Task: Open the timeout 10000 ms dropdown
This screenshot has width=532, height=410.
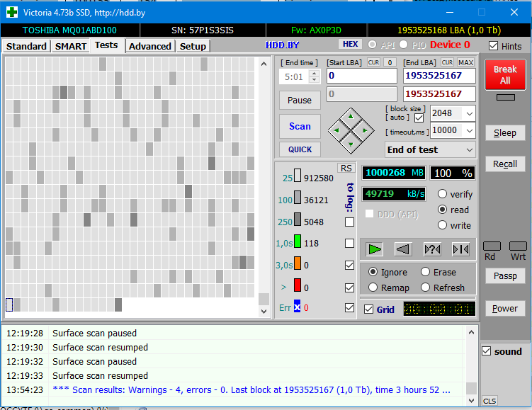Action: click(470, 130)
